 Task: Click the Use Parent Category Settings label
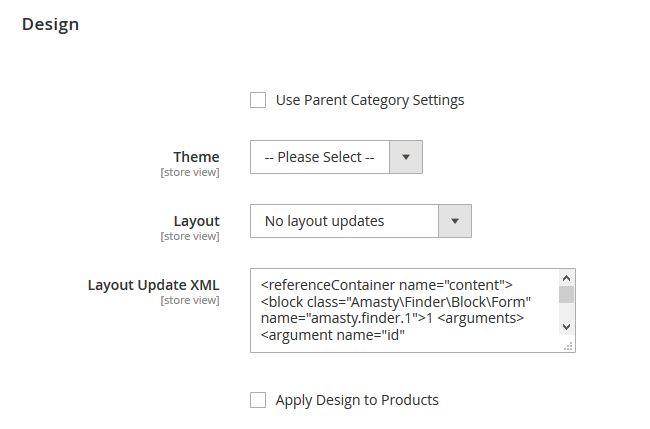click(x=369, y=100)
